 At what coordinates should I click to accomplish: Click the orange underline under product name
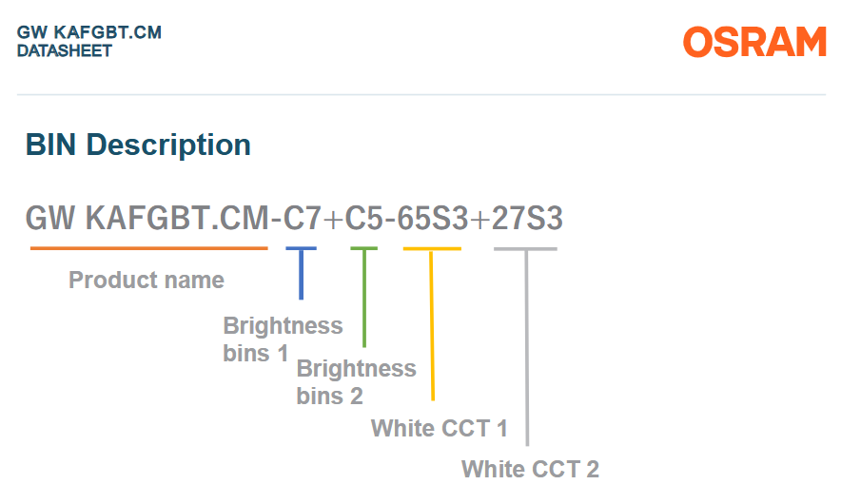(x=149, y=248)
